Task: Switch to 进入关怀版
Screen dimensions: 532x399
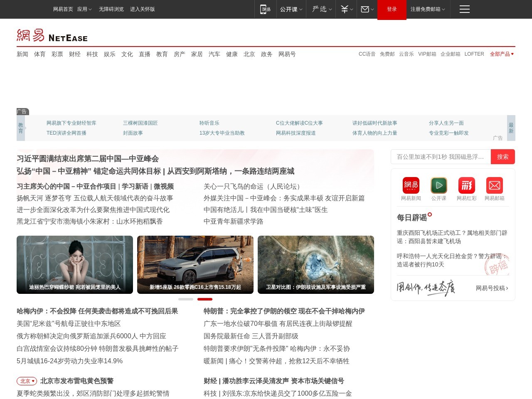Action: pyautogui.click(x=143, y=9)
